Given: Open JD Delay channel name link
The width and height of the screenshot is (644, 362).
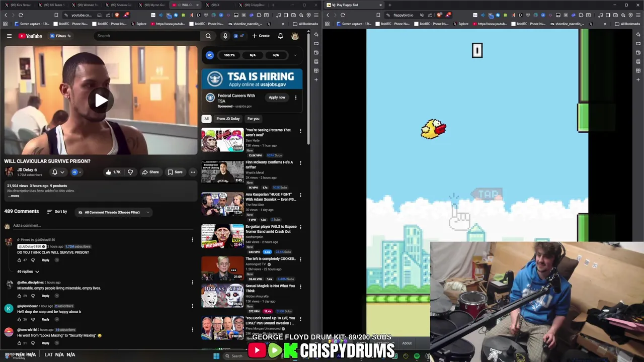Looking at the screenshot, I should (25, 170).
